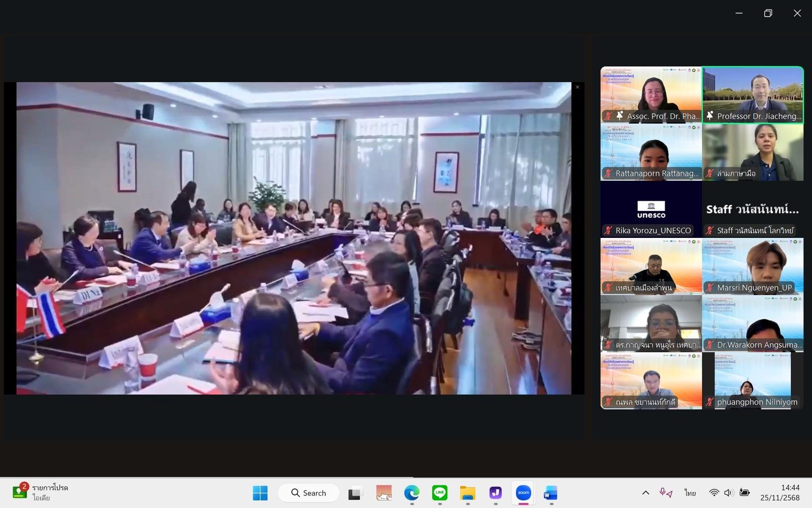
Task: Expand the hidden system tray icons chevron
Action: pos(645,493)
